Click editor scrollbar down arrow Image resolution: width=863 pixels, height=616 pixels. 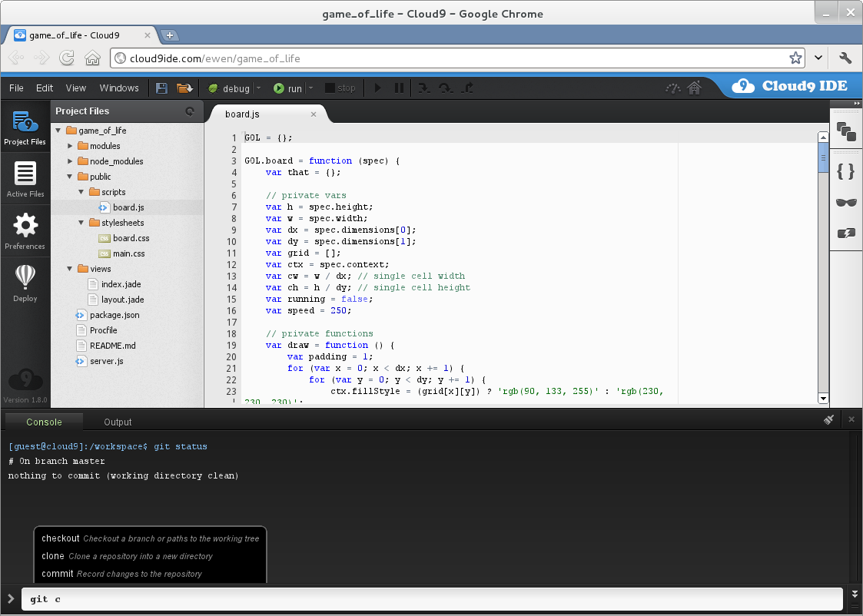pos(823,398)
